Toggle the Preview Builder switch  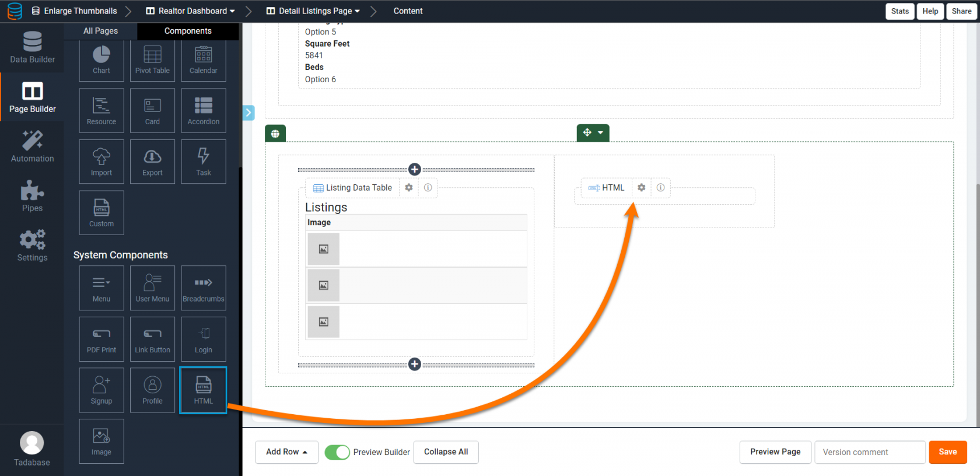[x=337, y=452]
